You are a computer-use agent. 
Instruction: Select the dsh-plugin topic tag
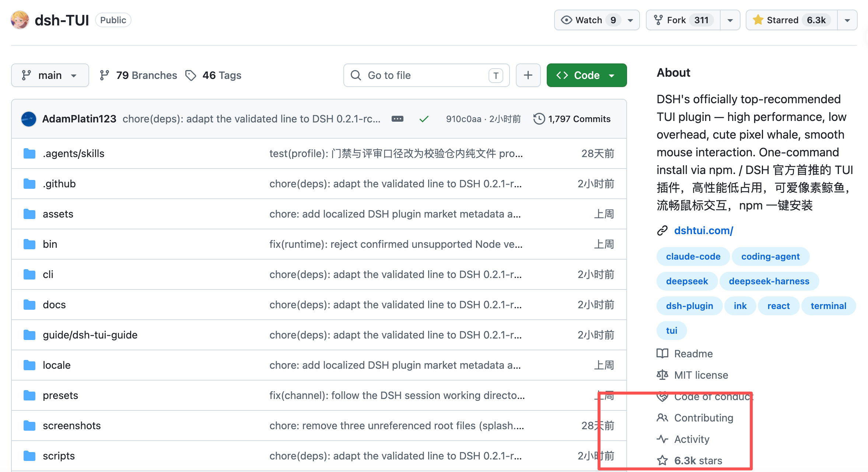pos(689,306)
